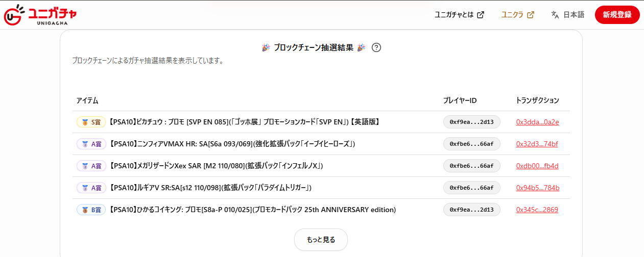Click the 新規登録 button
The width and height of the screenshot is (644, 257).
617,15
